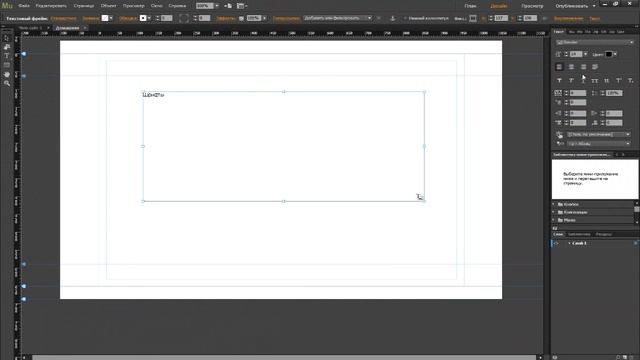Apply underline text style
The height and width of the screenshot is (360, 640).
(x=583, y=80)
